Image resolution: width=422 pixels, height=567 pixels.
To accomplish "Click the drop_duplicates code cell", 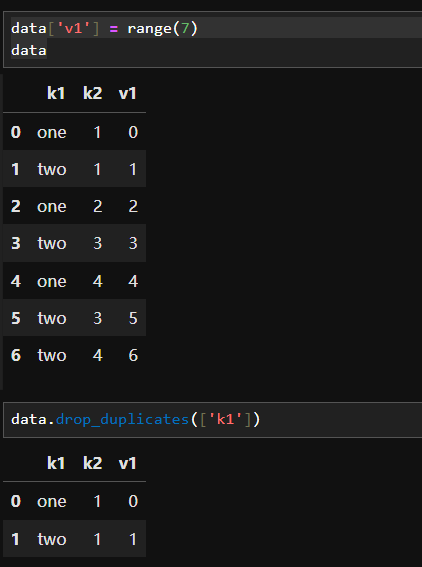I will tap(213, 419).
